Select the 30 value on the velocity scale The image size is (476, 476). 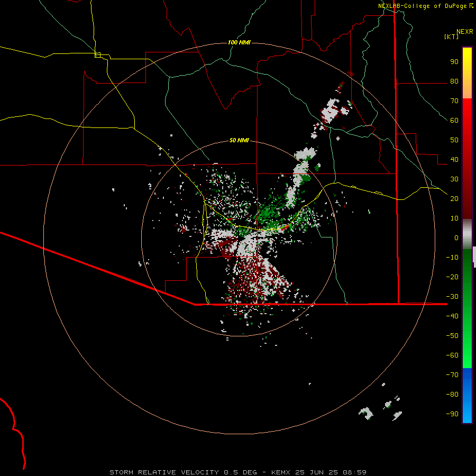[x=454, y=179]
